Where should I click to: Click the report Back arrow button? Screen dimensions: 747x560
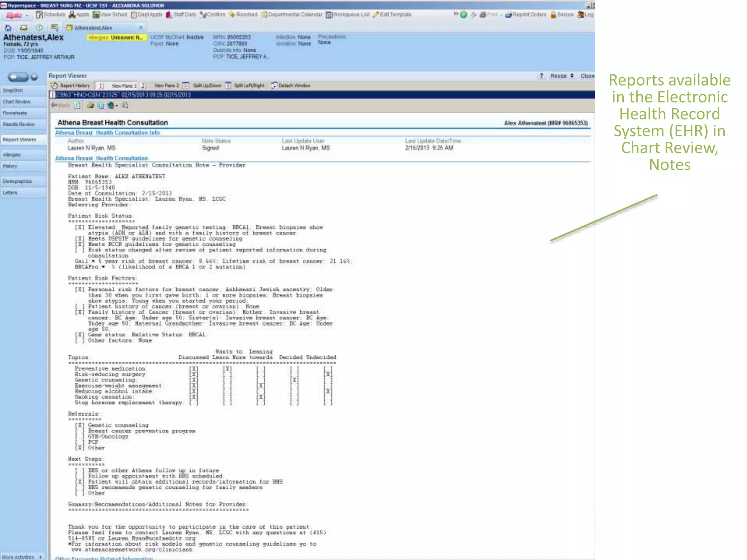click(x=60, y=105)
